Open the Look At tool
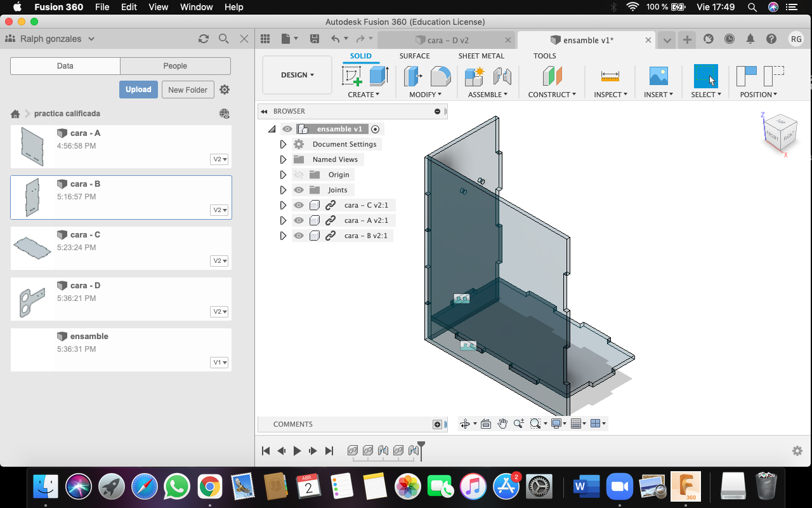This screenshot has width=812, height=508. pyautogui.click(x=485, y=424)
